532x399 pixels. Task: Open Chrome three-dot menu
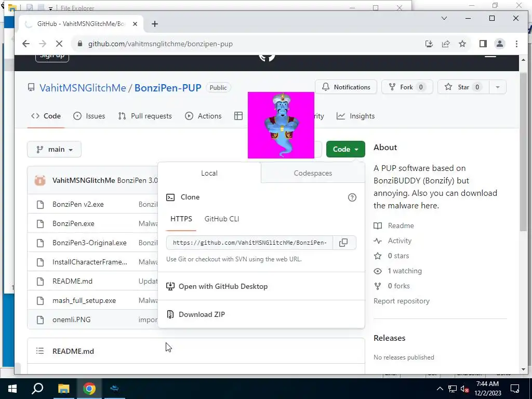point(516,44)
